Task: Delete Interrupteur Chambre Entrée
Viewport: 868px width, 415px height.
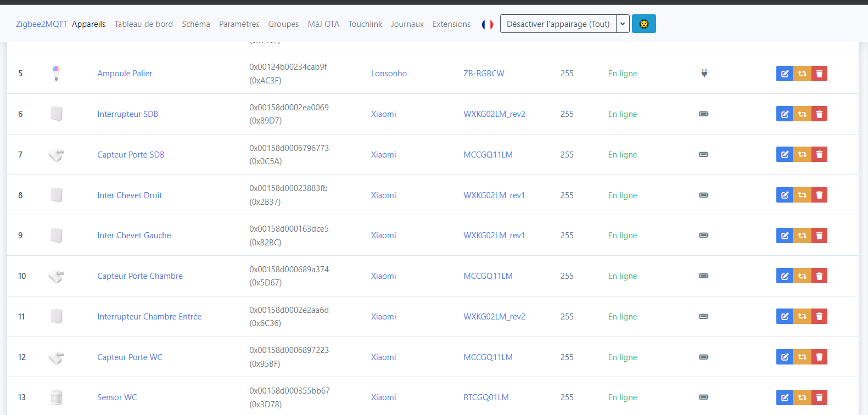Action: click(x=819, y=317)
